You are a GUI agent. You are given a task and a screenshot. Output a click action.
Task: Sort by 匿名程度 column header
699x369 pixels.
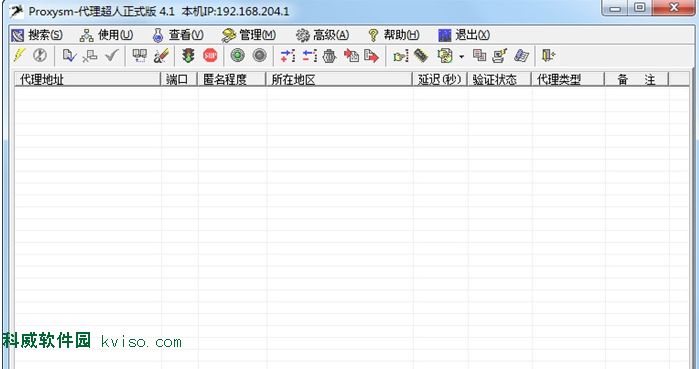pyautogui.click(x=231, y=80)
